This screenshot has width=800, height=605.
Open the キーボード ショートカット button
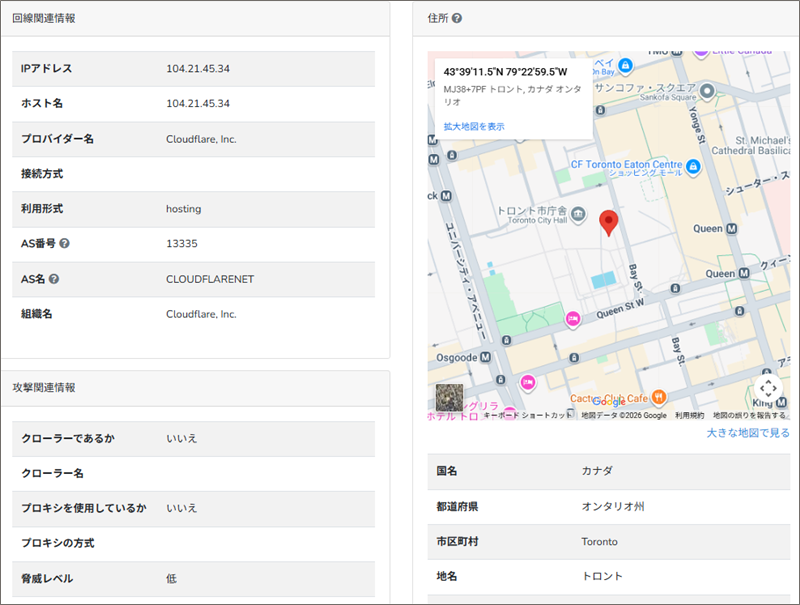528,415
